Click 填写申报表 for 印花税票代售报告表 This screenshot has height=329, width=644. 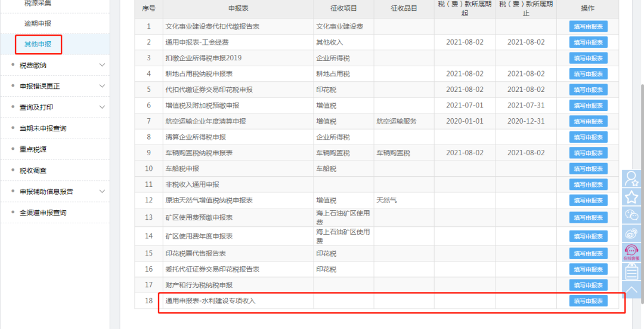tap(588, 253)
